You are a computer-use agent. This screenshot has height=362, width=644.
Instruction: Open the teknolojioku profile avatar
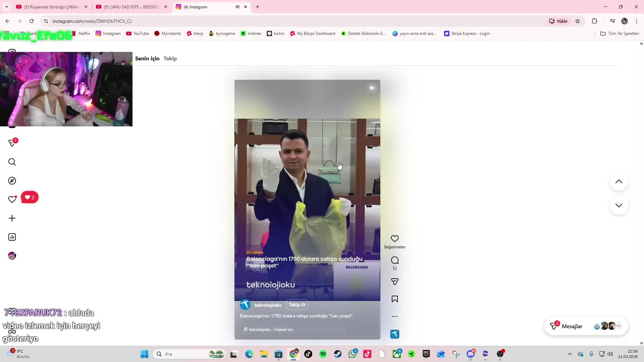click(245, 305)
